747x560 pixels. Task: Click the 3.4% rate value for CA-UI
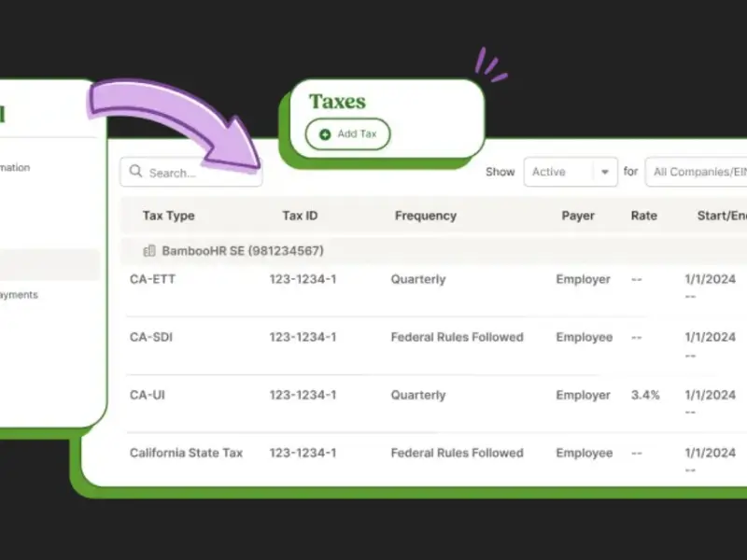point(645,395)
